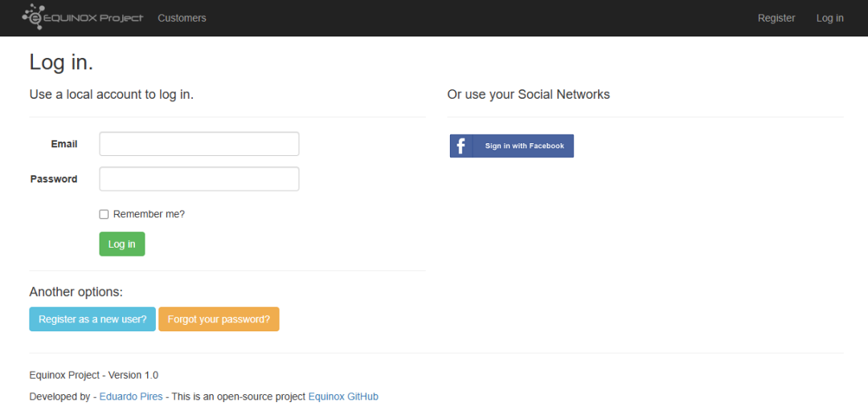The width and height of the screenshot is (868, 415).
Task: Click the 'Another options:' heading
Action: (x=76, y=292)
